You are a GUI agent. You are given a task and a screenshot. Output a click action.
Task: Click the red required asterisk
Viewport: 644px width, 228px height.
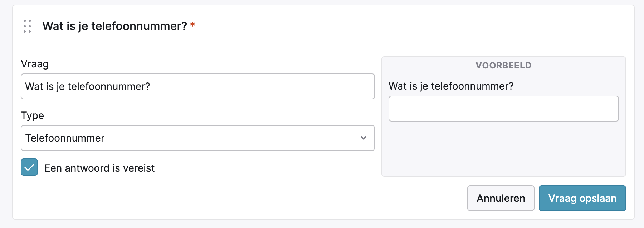pos(192,24)
